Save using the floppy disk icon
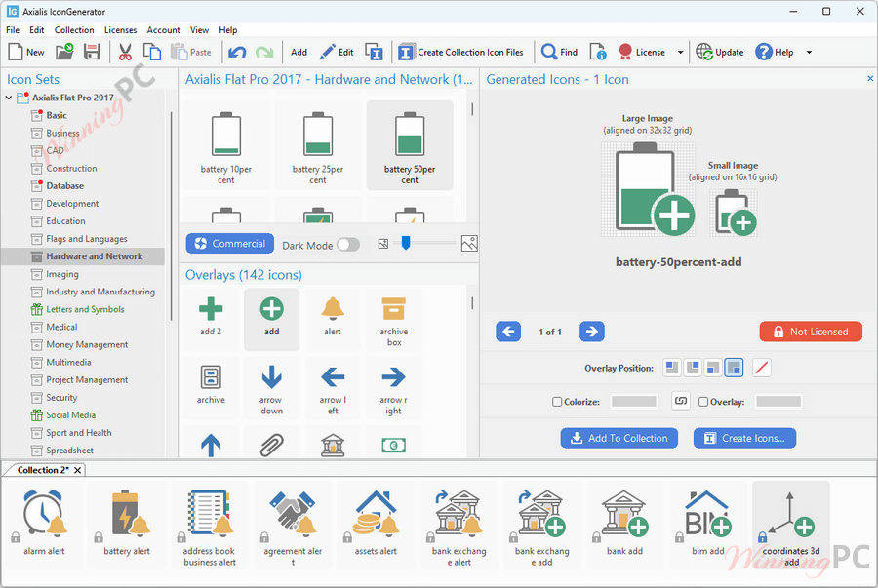This screenshot has width=878, height=588. (x=92, y=52)
